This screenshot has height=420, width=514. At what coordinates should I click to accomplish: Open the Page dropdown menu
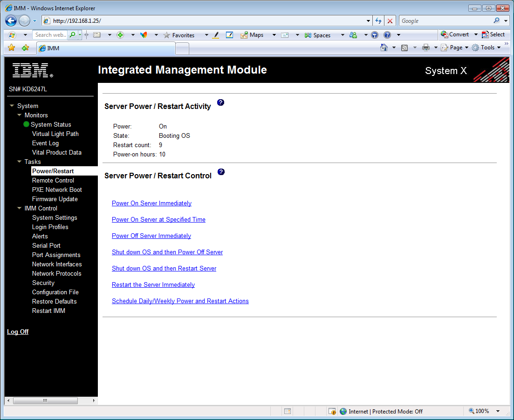(x=454, y=47)
